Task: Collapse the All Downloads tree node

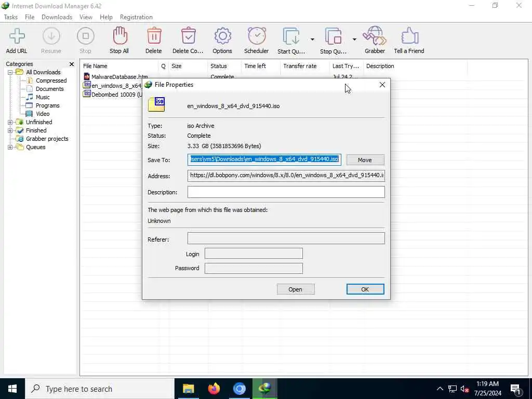Action: pos(10,72)
